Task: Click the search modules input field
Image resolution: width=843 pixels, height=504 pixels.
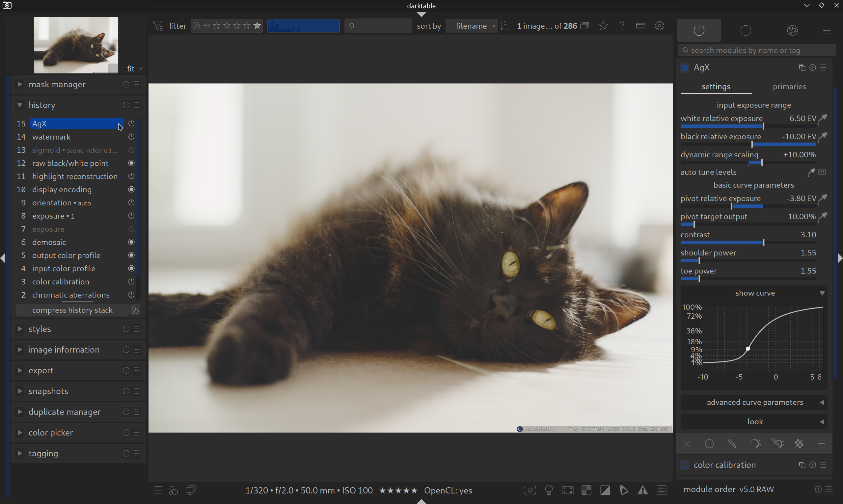Action: pos(757,50)
